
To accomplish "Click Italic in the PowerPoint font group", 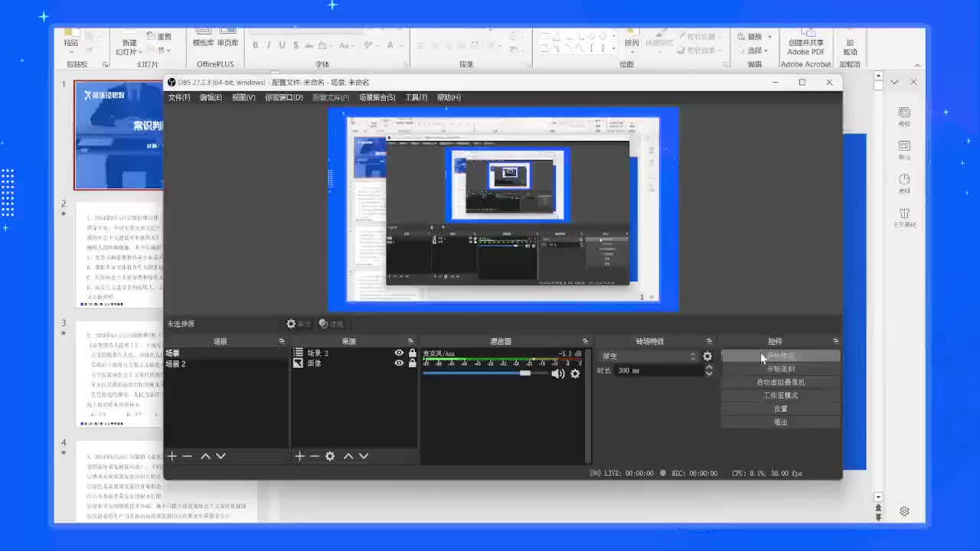I will click(269, 45).
